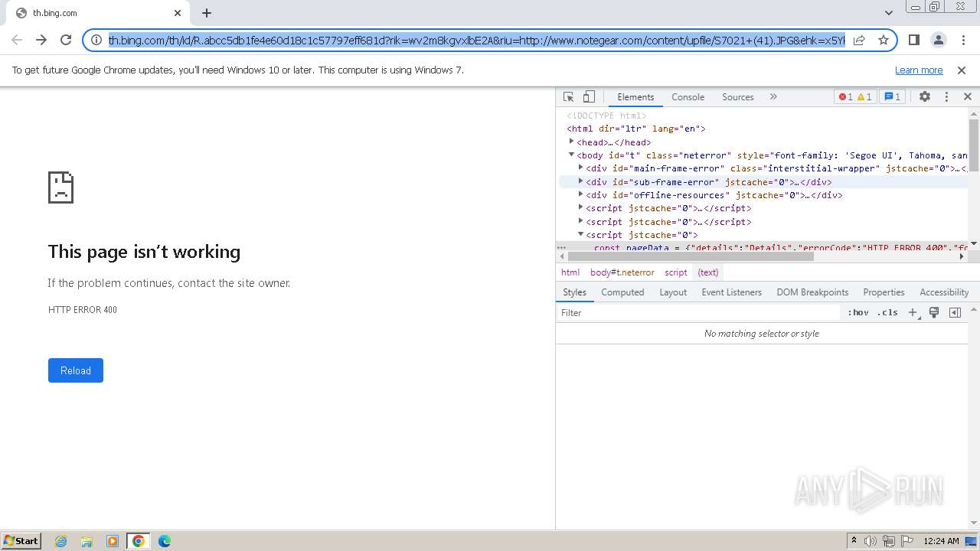Close the th.bing.com tab

pos(178,13)
